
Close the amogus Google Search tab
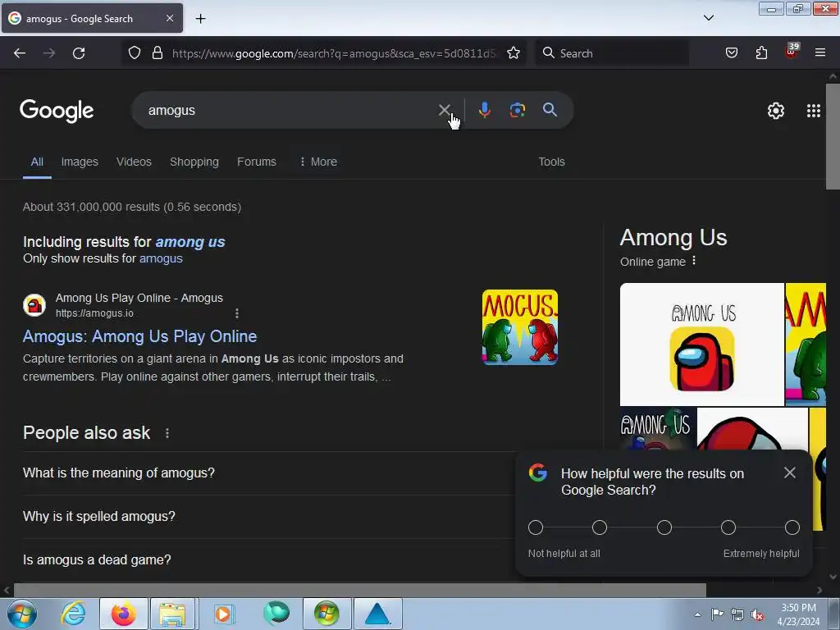(170, 18)
